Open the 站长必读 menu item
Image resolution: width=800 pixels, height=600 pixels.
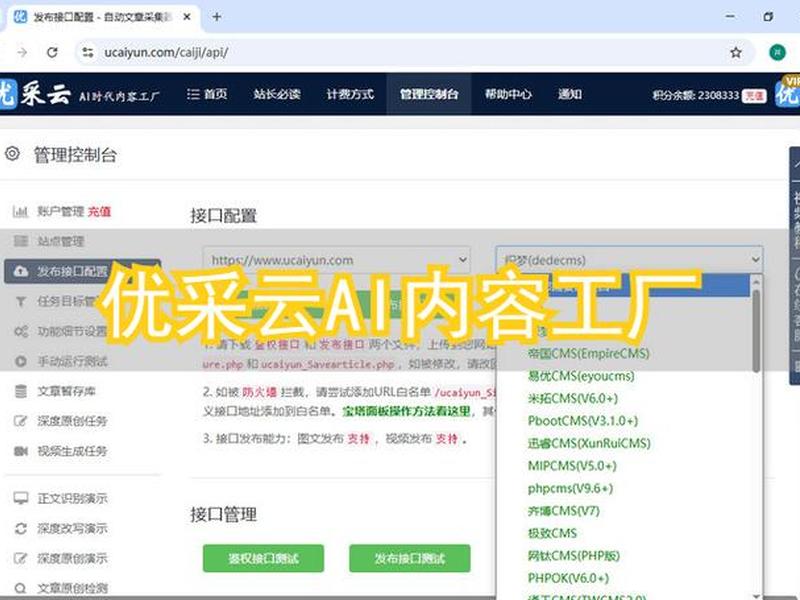(x=277, y=94)
